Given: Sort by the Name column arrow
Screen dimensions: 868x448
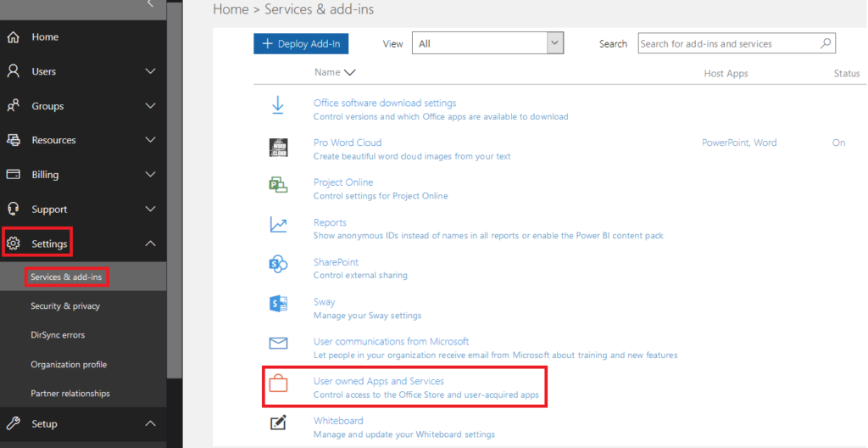Looking at the screenshot, I should [349, 72].
